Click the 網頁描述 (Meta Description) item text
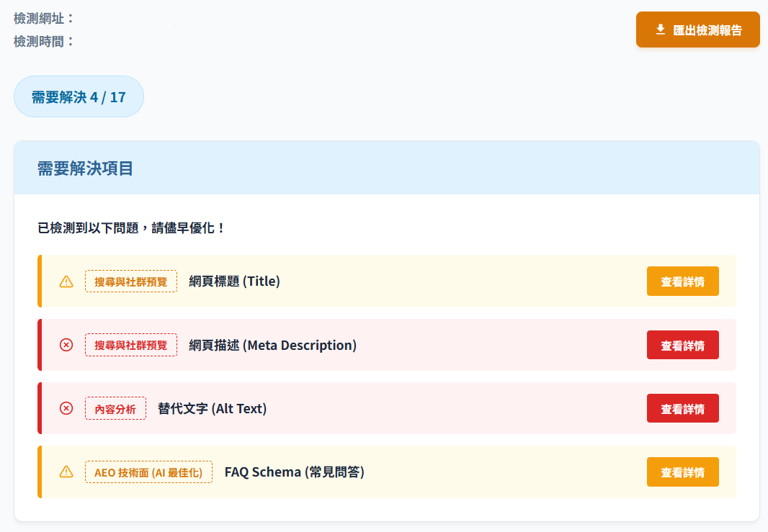This screenshot has width=768, height=532. click(273, 345)
